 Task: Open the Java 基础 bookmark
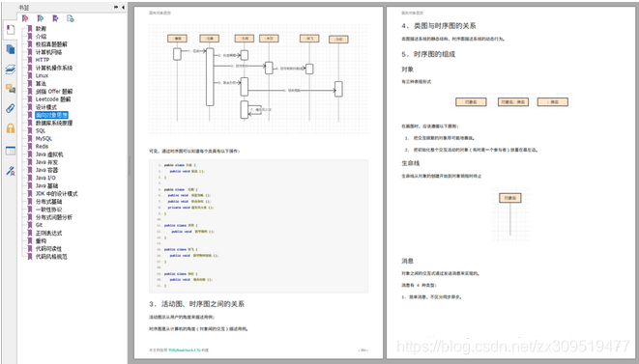pyautogui.click(x=46, y=185)
